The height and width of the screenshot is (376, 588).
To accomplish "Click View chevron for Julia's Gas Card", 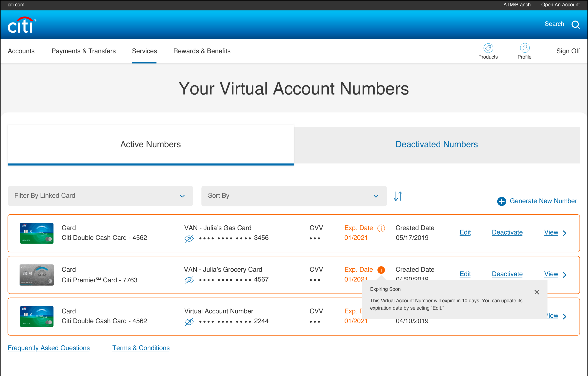I will [x=564, y=233].
